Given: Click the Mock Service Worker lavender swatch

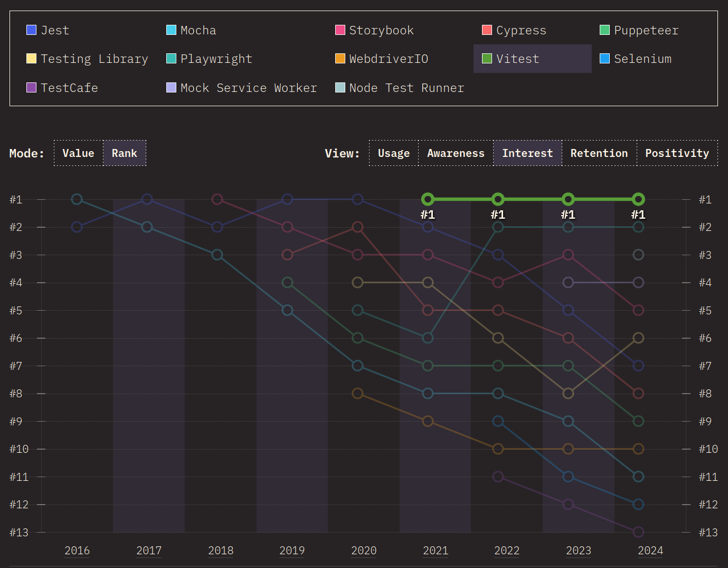Looking at the screenshot, I should (171, 87).
